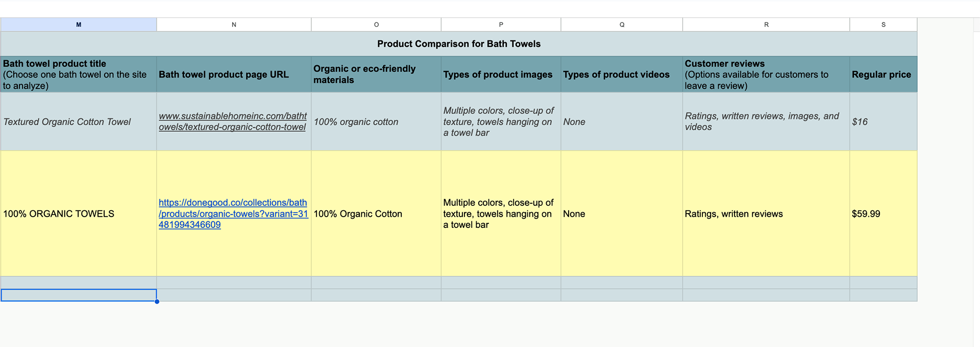Open the donegood.co organic towels link

tap(233, 214)
